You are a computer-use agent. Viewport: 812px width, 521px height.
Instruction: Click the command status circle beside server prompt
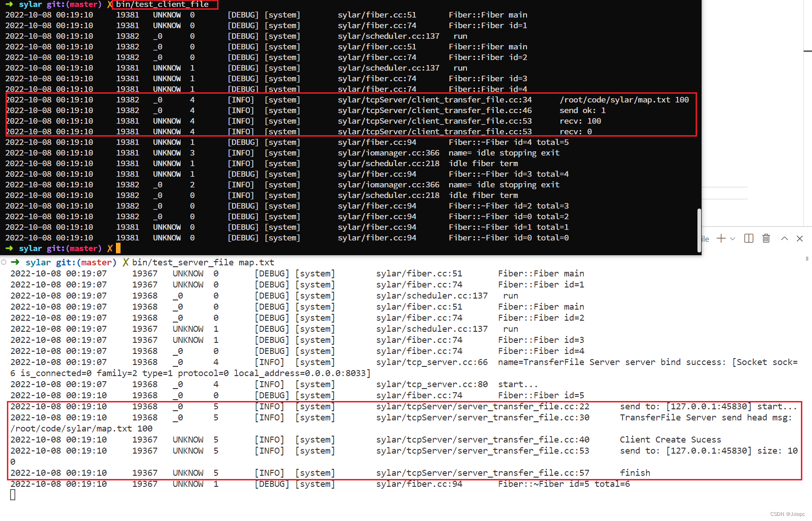[4, 262]
